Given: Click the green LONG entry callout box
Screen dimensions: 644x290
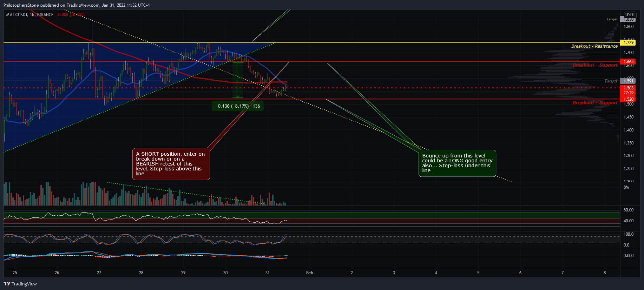Looking at the screenshot, I should click(x=457, y=163).
